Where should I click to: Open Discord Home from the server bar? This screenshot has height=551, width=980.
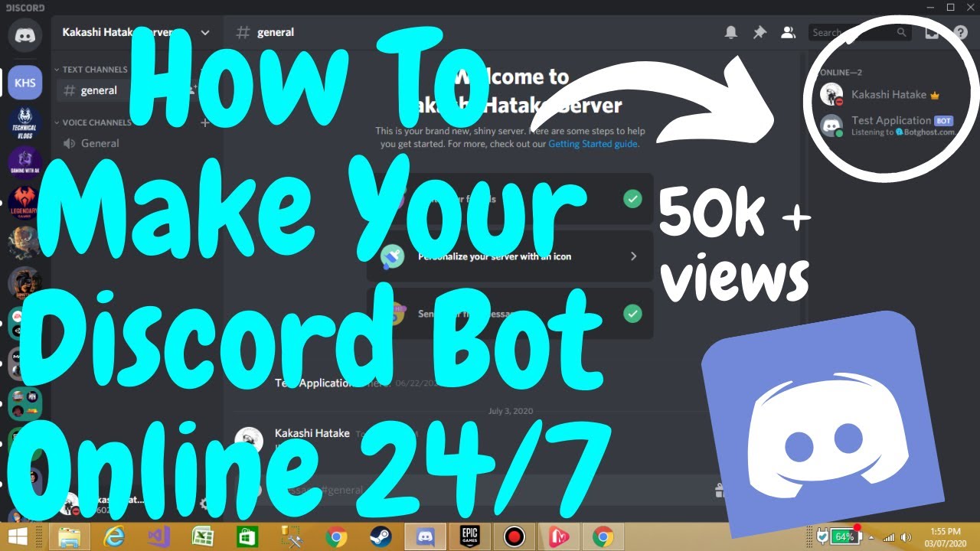[25, 35]
